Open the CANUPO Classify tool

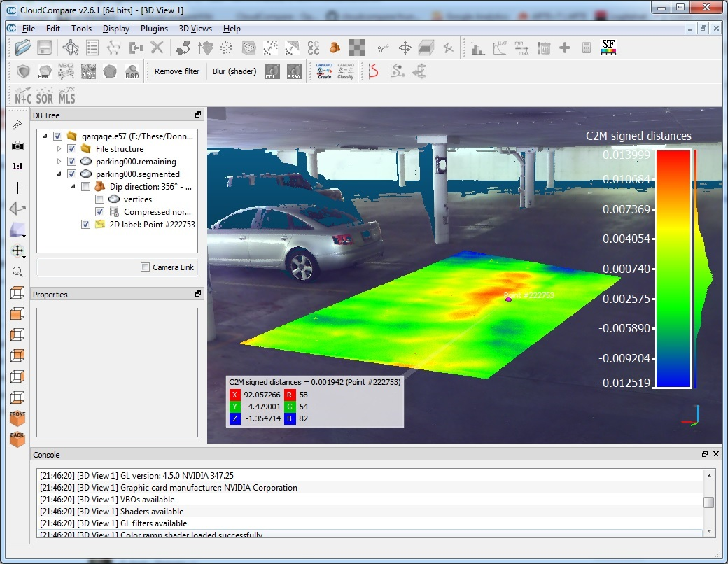pyautogui.click(x=345, y=71)
